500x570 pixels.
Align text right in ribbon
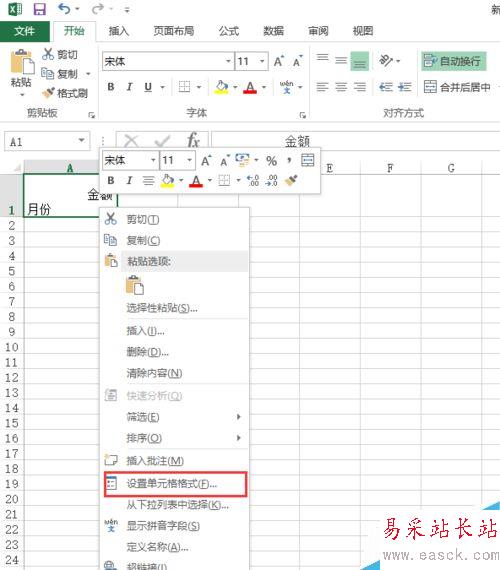point(360,87)
